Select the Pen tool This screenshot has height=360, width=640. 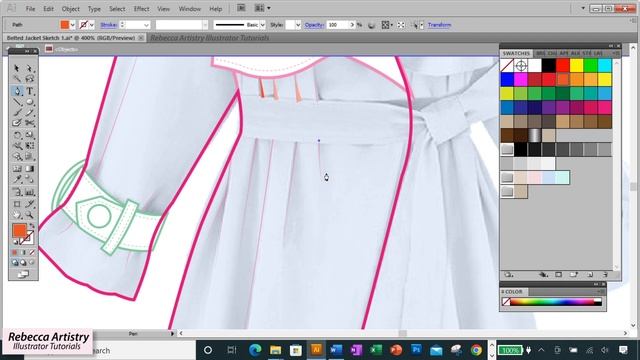click(17, 91)
